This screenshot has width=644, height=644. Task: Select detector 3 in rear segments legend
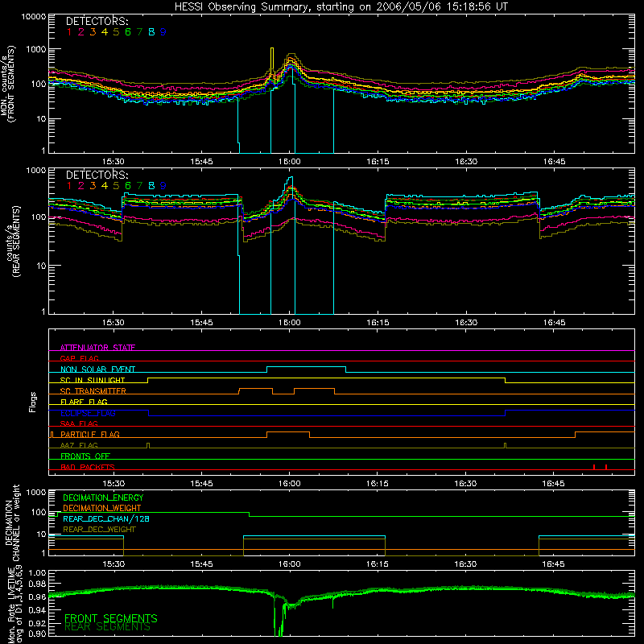93,186
